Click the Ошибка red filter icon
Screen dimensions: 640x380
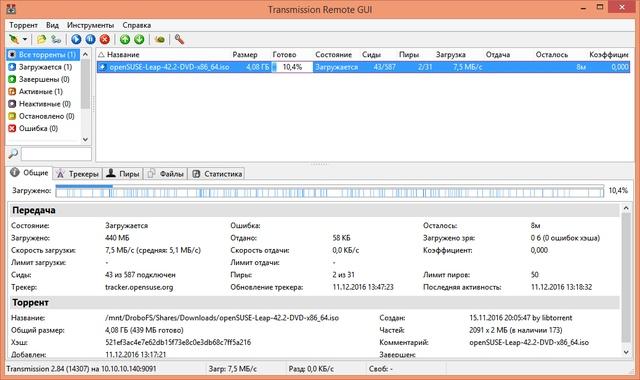(x=12, y=128)
